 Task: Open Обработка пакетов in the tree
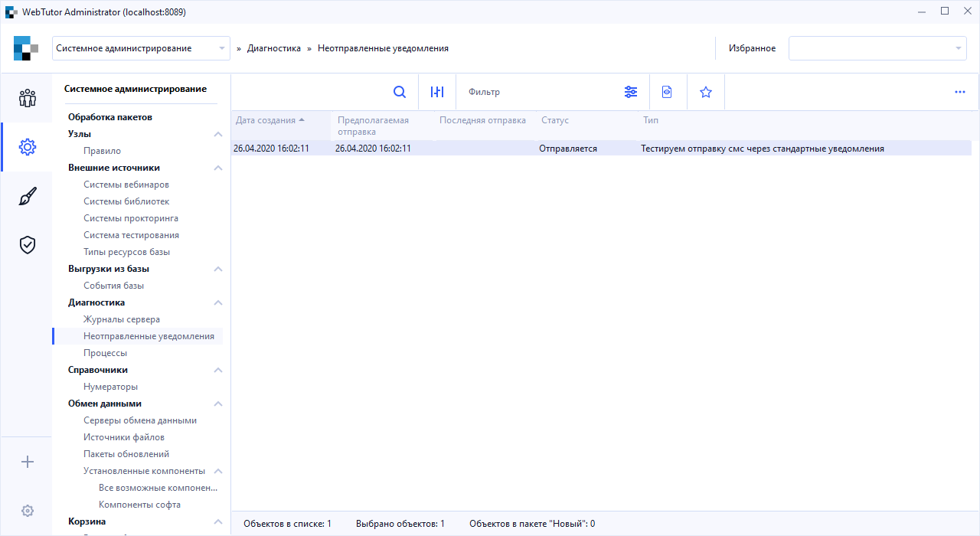tap(110, 117)
